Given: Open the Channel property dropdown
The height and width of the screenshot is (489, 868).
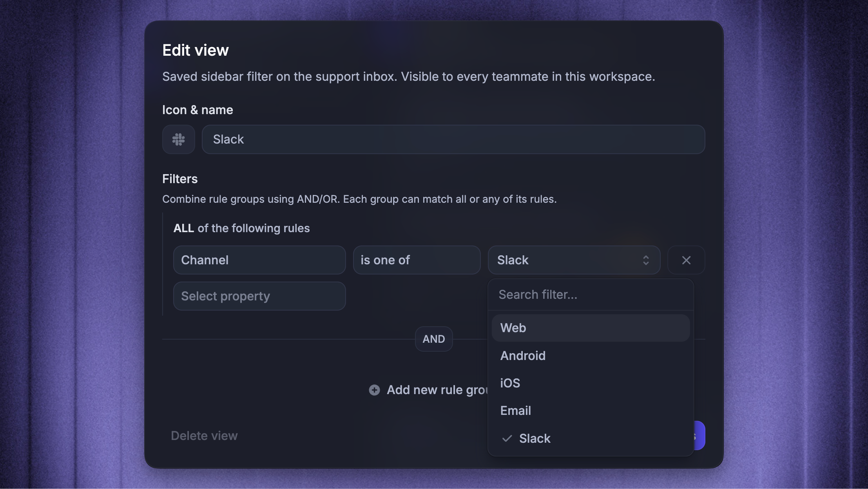Looking at the screenshot, I should (x=259, y=260).
